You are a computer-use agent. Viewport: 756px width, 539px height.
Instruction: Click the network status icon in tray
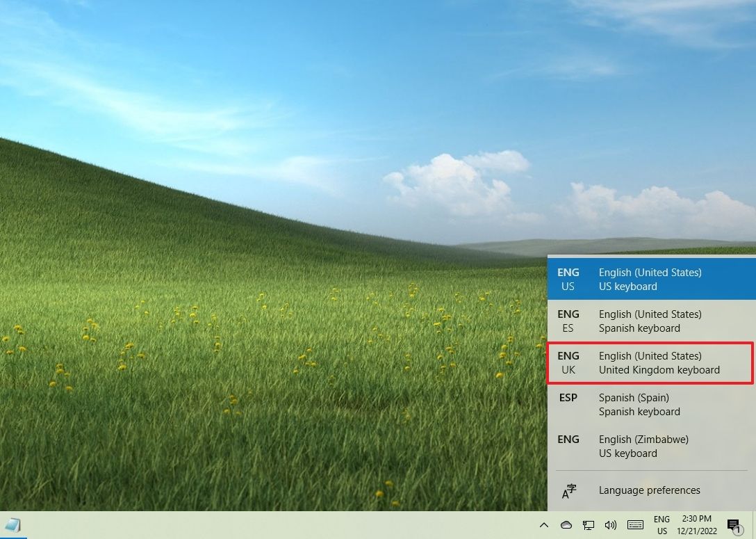click(x=589, y=525)
